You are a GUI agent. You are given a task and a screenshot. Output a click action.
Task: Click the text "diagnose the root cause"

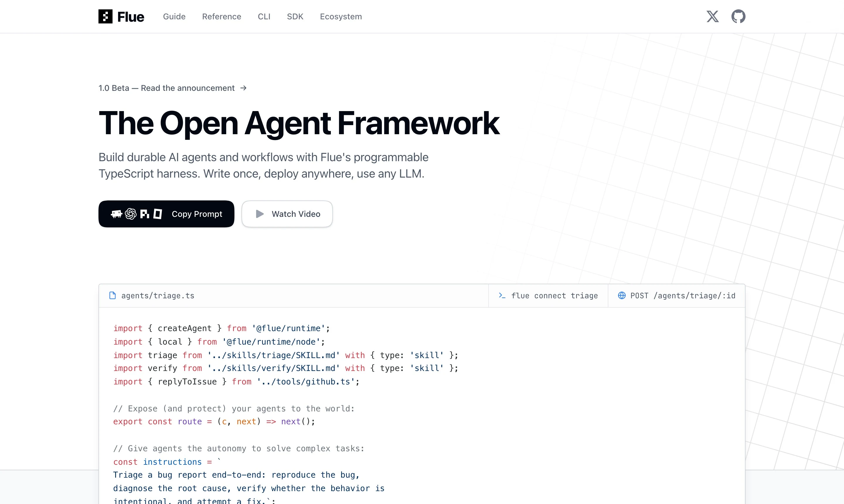172,488
